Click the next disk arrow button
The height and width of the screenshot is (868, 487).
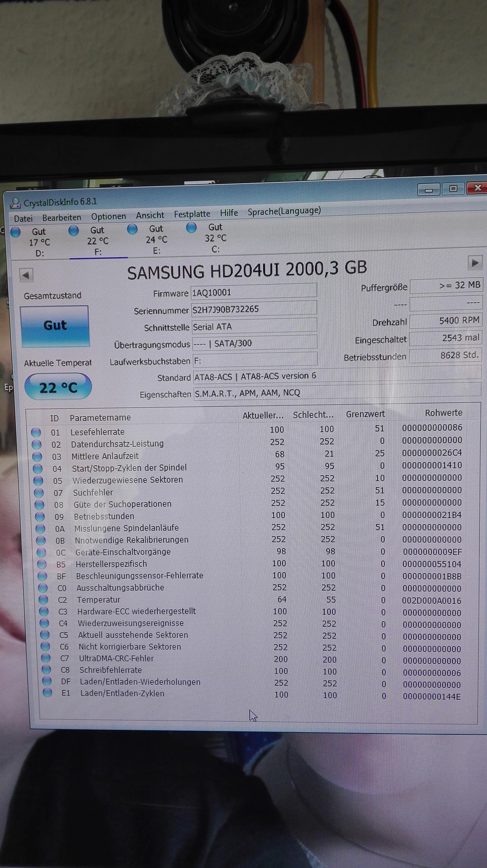[475, 262]
